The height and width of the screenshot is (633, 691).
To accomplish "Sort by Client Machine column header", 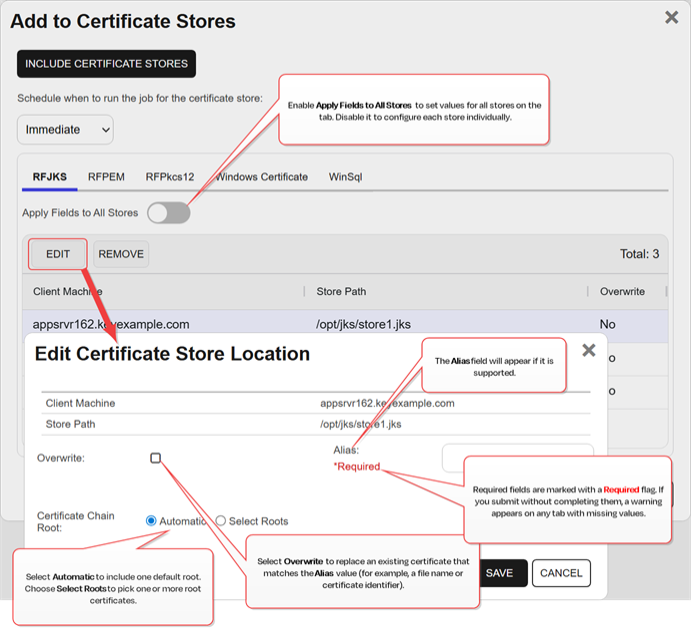I will pyautogui.click(x=67, y=292).
